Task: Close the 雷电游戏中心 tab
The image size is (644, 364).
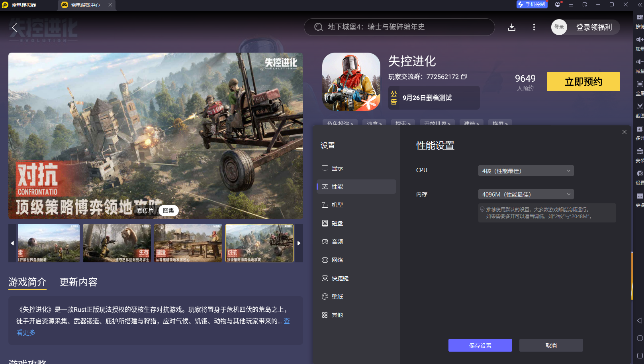Action: point(110,5)
